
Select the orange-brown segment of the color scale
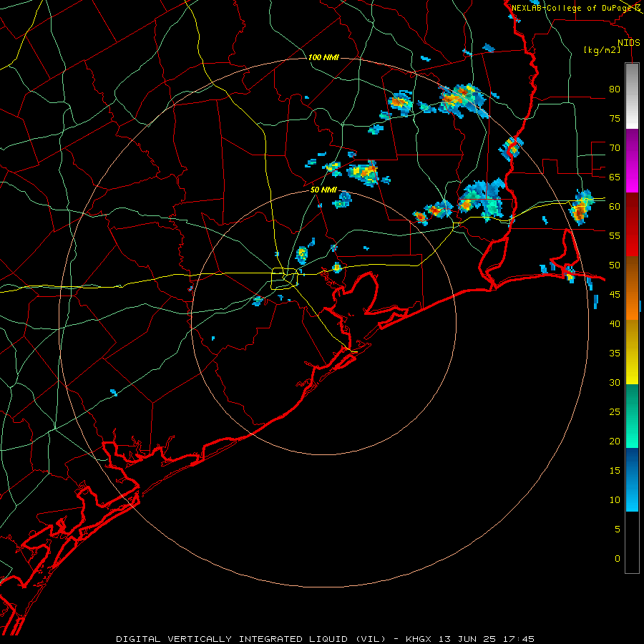(632, 288)
